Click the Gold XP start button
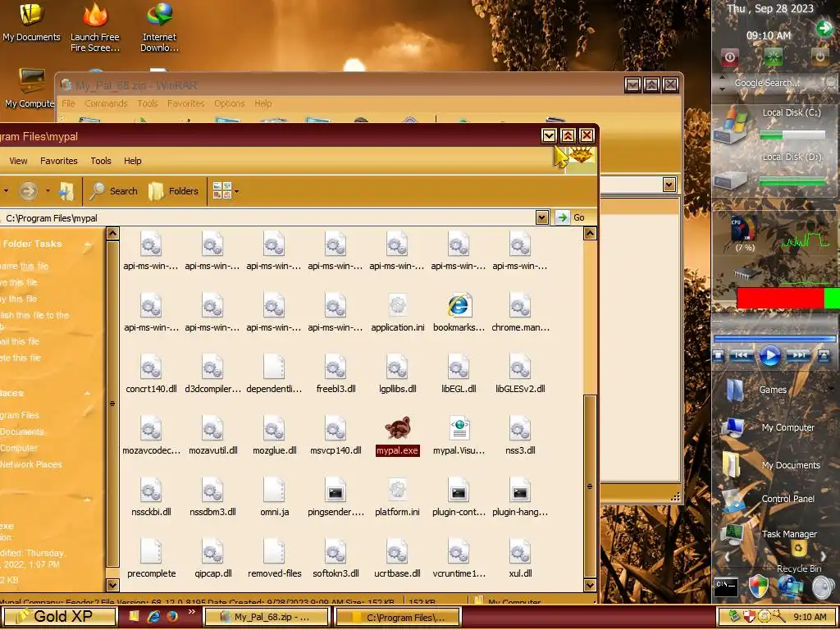 pos(59,617)
